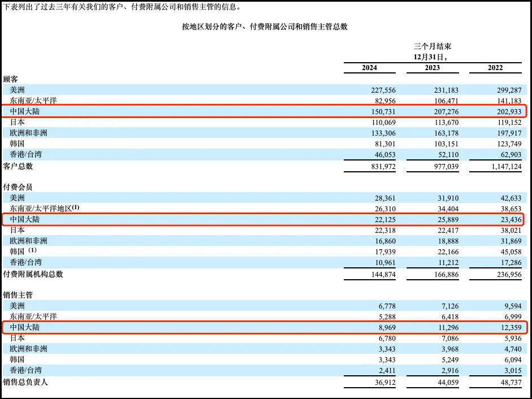Select total value 166,886

coord(446,275)
